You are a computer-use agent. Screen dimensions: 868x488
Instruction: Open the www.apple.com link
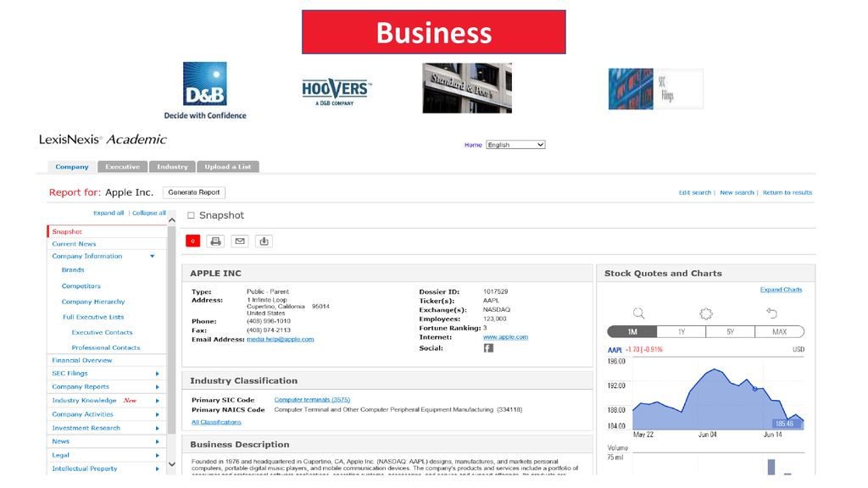[x=505, y=337]
